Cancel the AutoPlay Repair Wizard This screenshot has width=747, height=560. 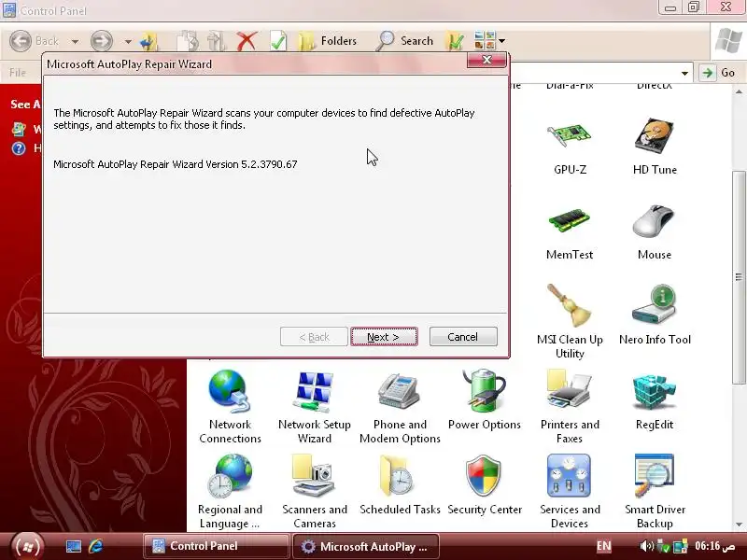[x=463, y=337]
